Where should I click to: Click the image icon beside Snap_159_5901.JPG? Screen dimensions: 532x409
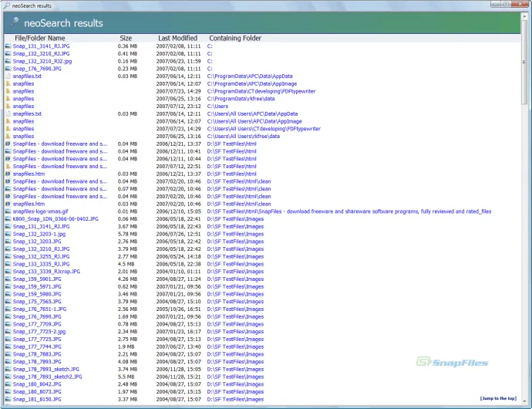coord(8,279)
